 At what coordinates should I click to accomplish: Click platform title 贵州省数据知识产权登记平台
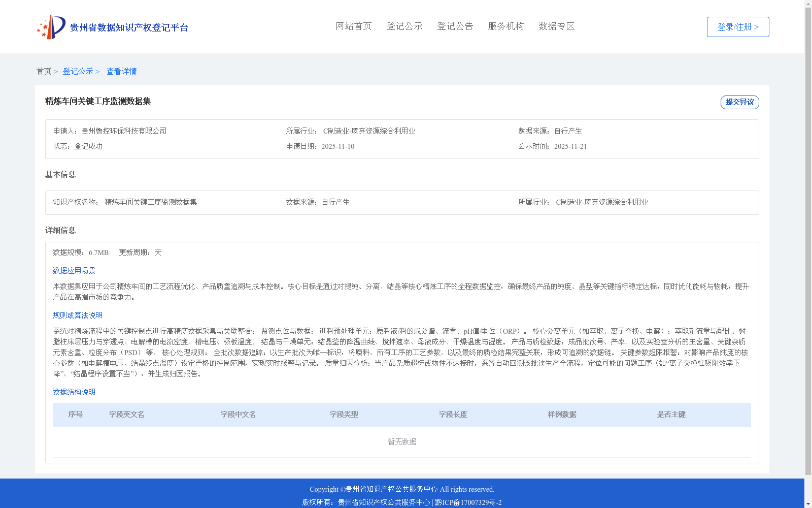129,27
